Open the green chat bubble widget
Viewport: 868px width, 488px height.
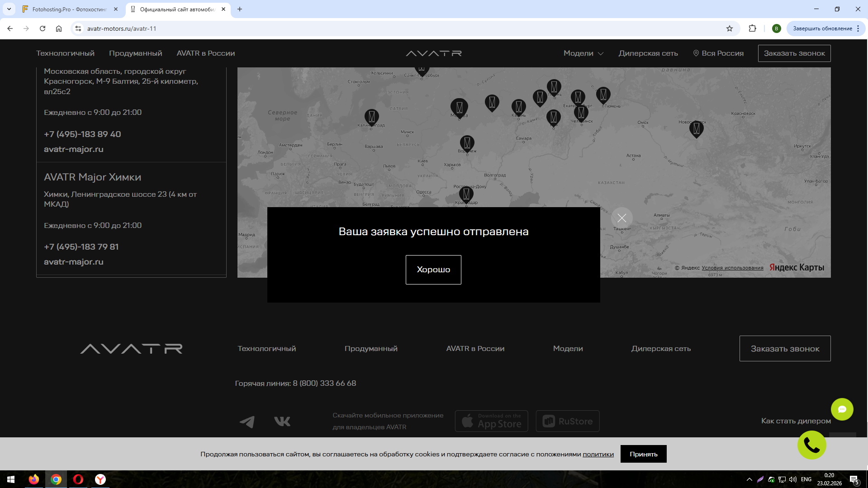click(x=842, y=409)
